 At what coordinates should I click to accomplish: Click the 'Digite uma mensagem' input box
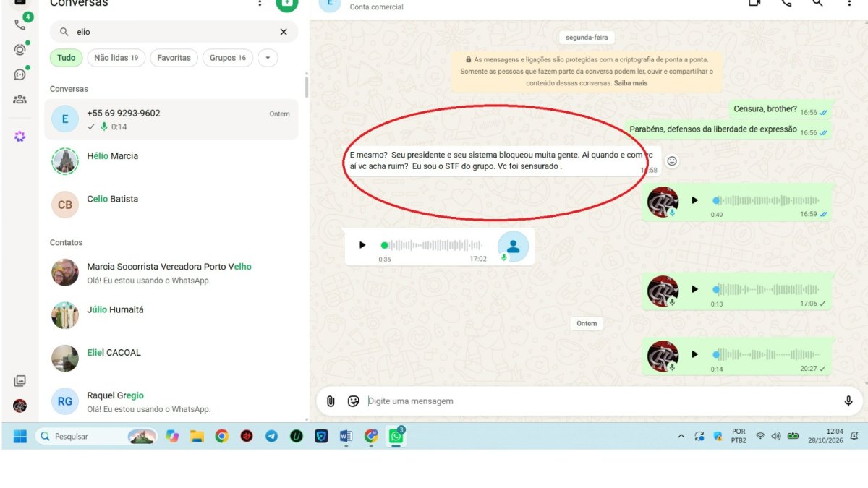pyautogui.click(x=600, y=401)
